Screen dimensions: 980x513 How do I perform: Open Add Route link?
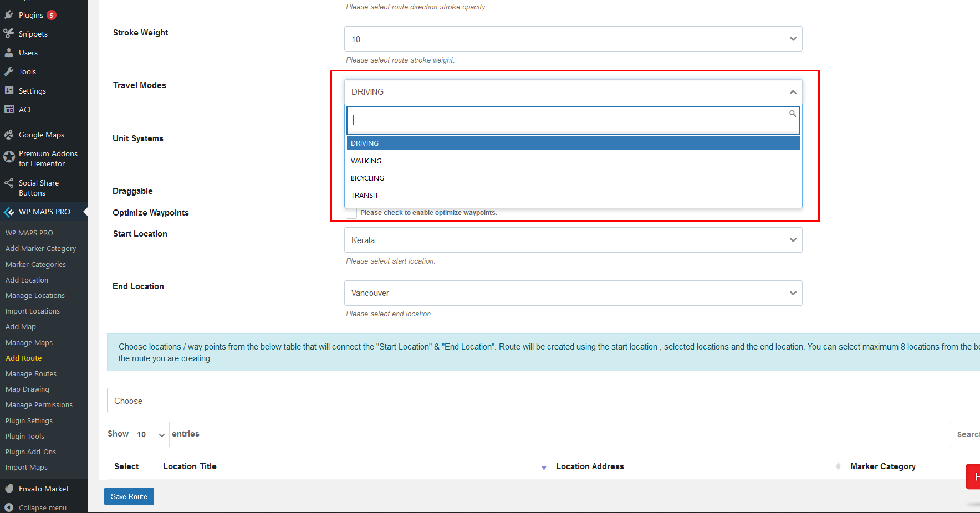23,358
